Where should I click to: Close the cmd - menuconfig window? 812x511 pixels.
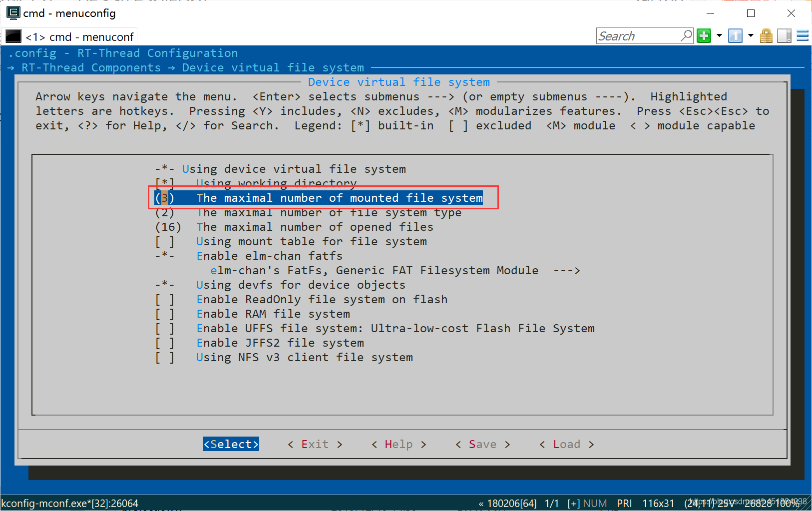(x=791, y=13)
